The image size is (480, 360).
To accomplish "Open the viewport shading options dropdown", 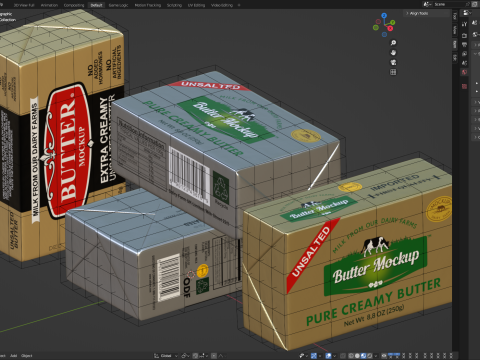I will coord(376,356).
